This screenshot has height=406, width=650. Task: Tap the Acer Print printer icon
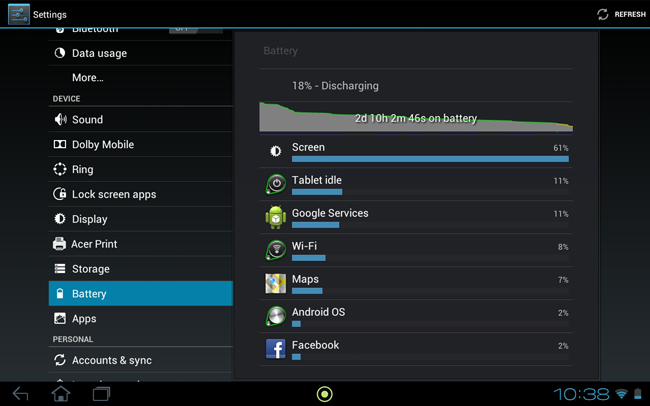pos(59,244)
